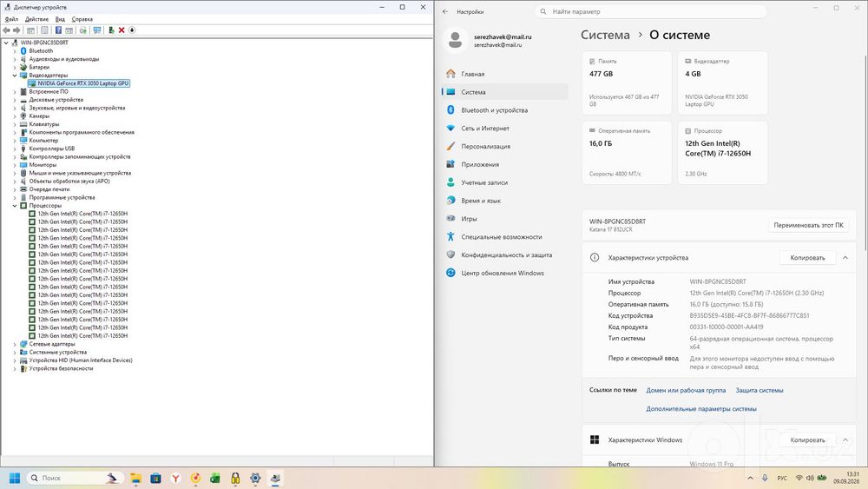The height and width of the screenshot is (489, 868).
Task: Click the Игры gamepad icon
Action: [x=450, y=218]
